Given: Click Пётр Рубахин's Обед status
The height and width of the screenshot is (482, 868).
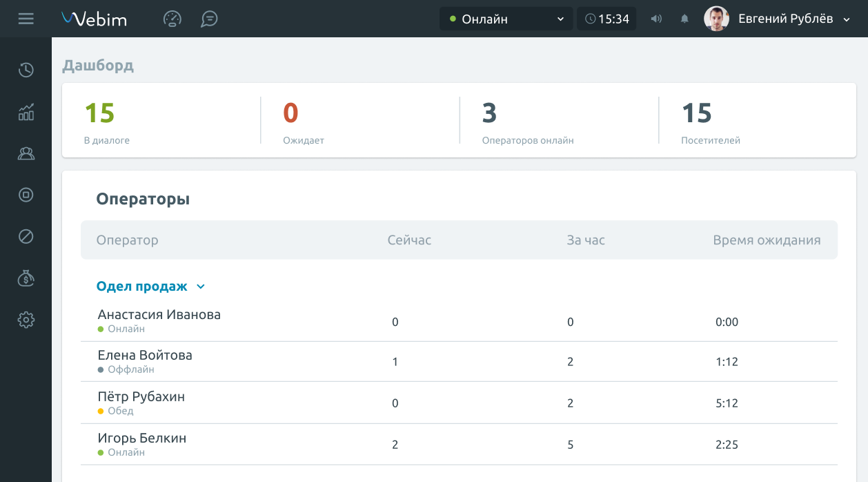Looking at the screenshot, I should point(116,411).
